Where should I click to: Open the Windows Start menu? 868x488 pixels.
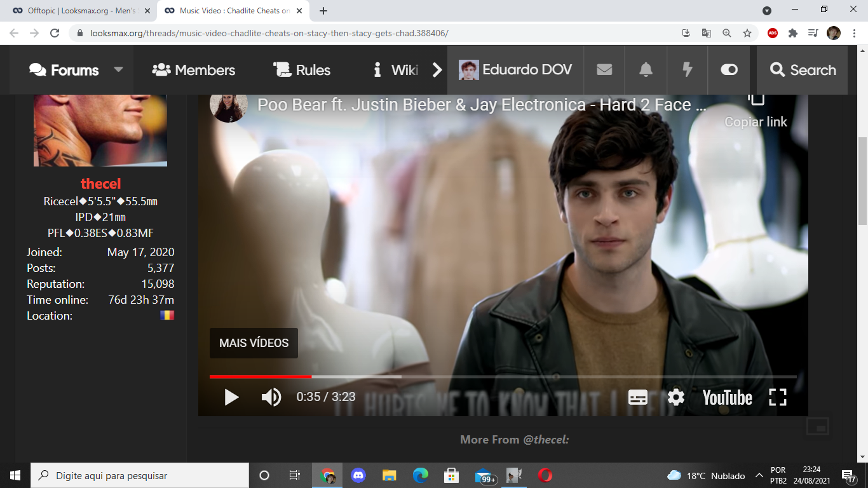pyautogui.click(x=15, y=475)
